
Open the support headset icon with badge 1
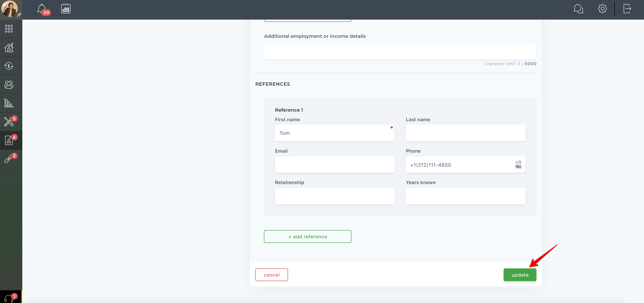pos(10,298)
